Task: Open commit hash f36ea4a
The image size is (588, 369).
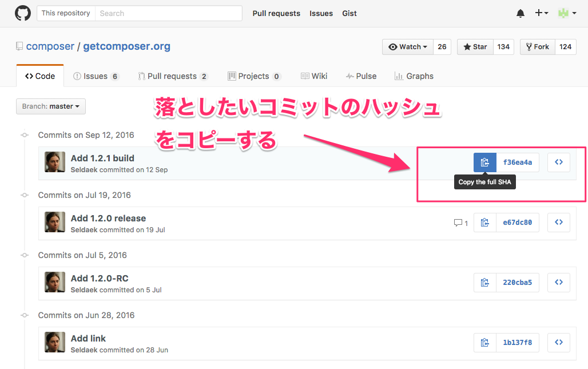Action: tap(518, 162)
